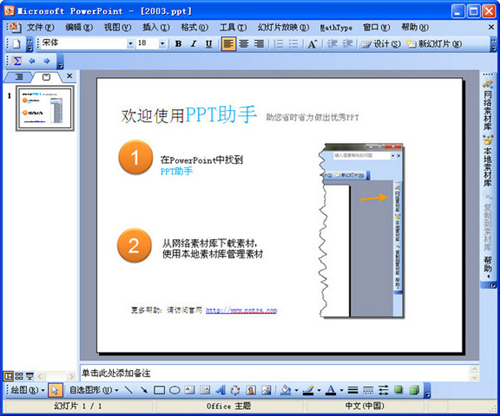This screenshot has width=500, height=416.
Task: Select the Oval drawing tool
Action: click(x=175, y=390)
